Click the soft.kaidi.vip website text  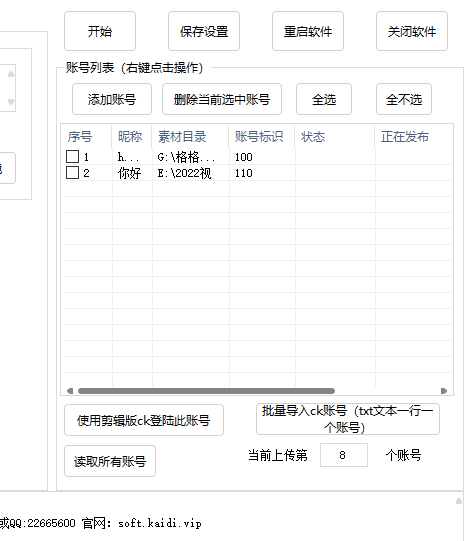point(160,523)
